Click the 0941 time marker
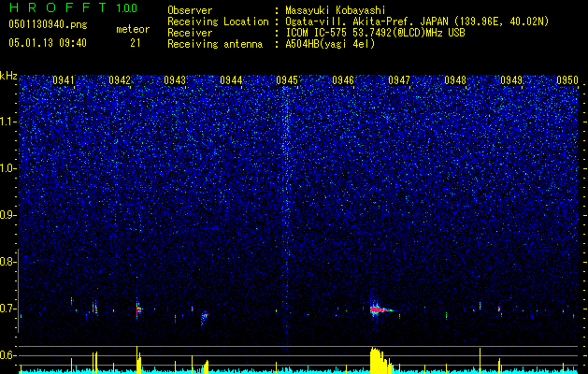 click(x=64, y=80)
